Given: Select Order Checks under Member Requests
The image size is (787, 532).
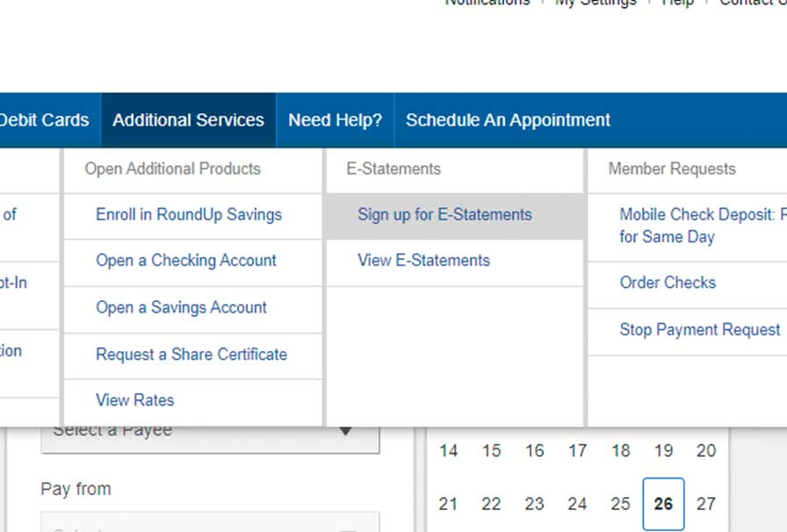Looking at the screenshot, I should pos(668,283).
